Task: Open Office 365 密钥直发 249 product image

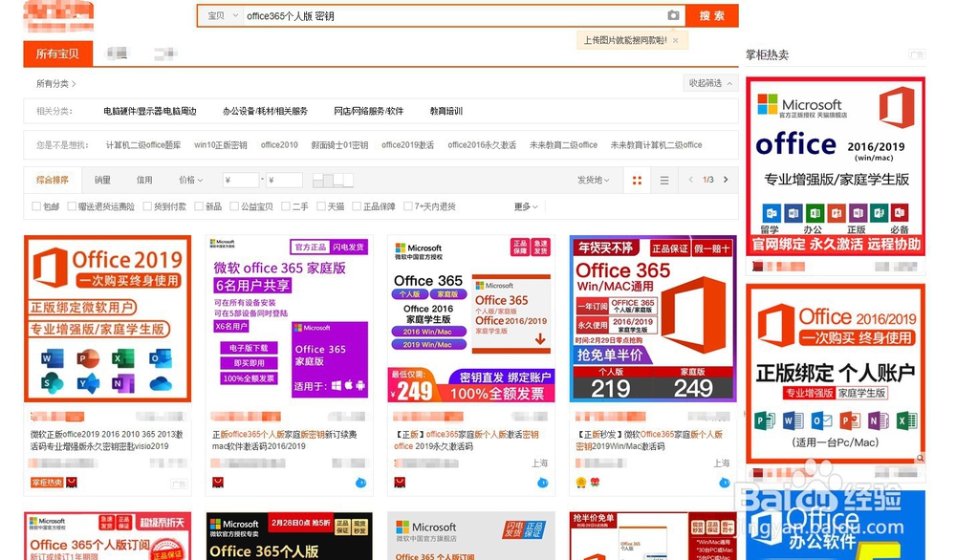Action: (471, 318)
